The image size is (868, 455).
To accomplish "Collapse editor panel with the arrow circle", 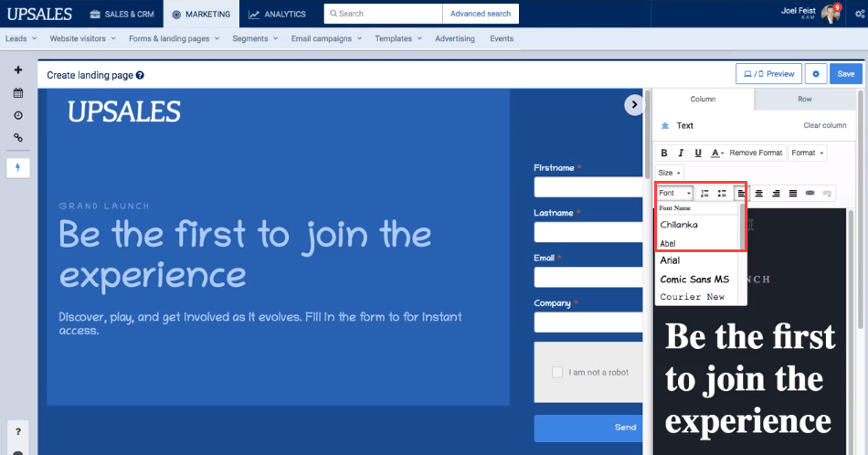I will [x=634, y=105].
